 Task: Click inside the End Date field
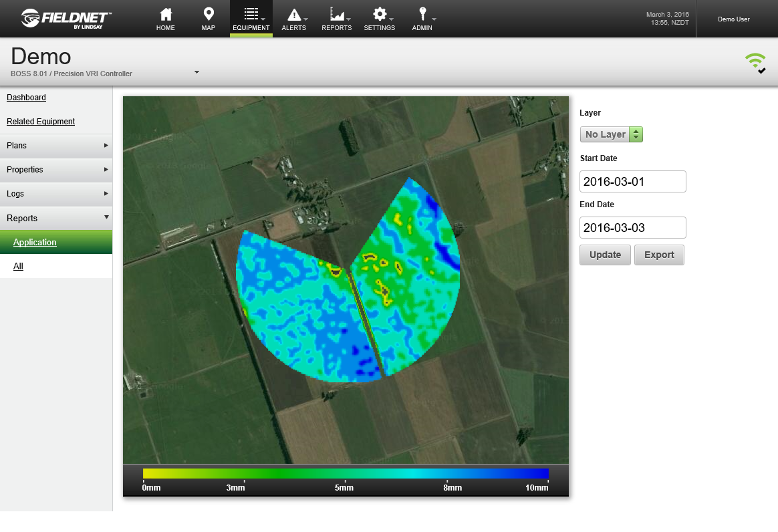(632, 227)
